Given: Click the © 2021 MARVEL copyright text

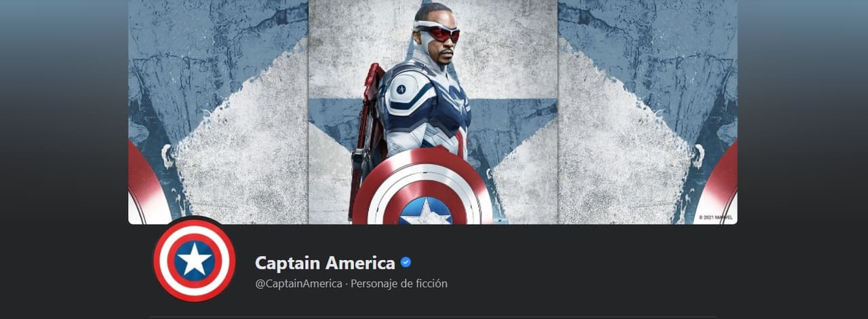Looking at the screenshot, I should pyautogui.click(x=715, y=218).
